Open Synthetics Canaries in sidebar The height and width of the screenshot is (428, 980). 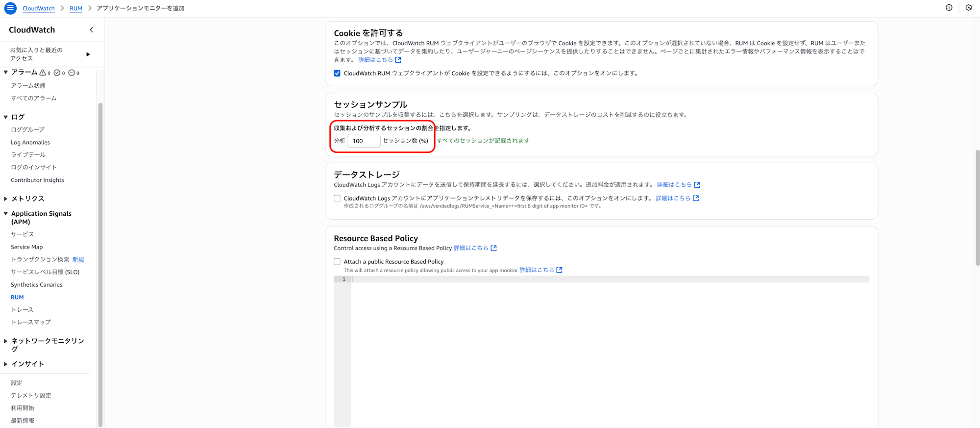[x=37, y=285]
